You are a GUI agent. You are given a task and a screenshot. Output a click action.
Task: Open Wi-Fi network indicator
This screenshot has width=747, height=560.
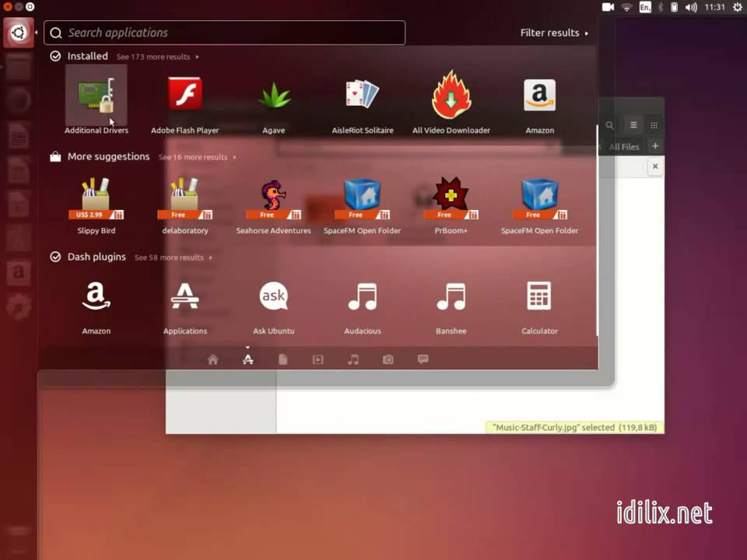[x=627, y=7]
